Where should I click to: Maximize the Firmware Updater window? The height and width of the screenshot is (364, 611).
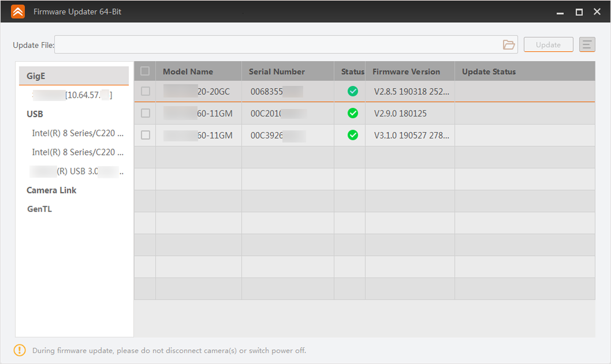[579, 12]
